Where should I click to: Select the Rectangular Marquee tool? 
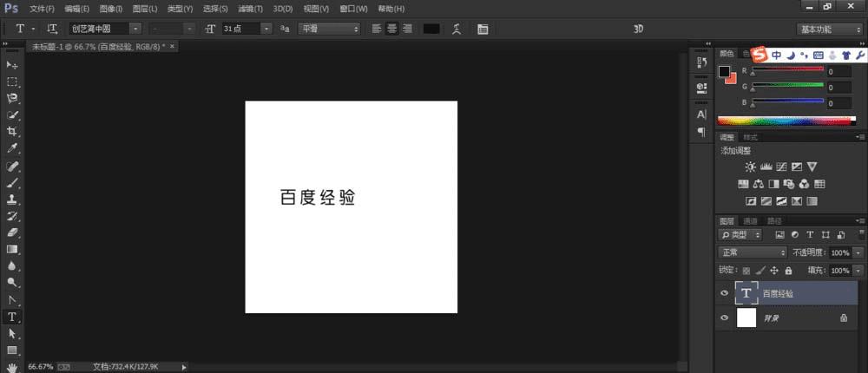[x=12, y=82]
